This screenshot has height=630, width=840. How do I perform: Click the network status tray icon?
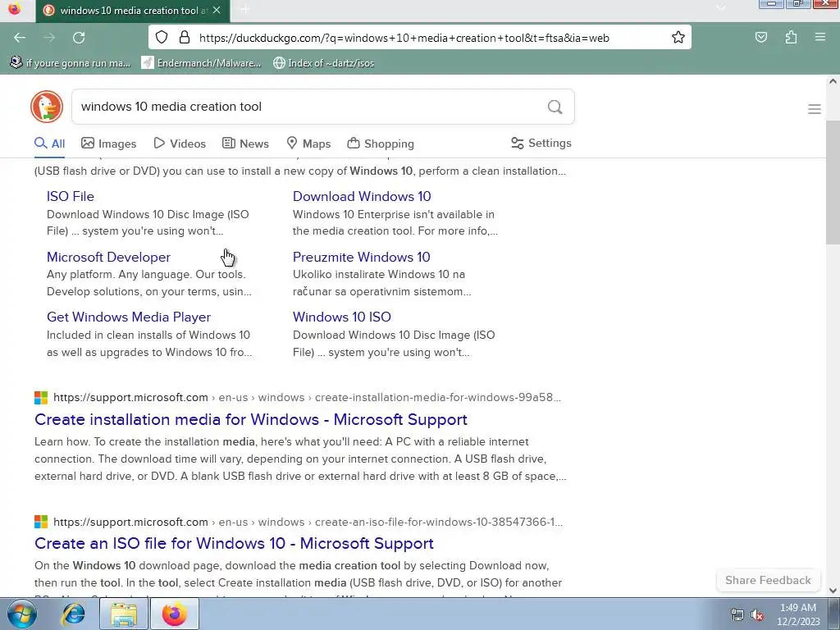(737, 615)
